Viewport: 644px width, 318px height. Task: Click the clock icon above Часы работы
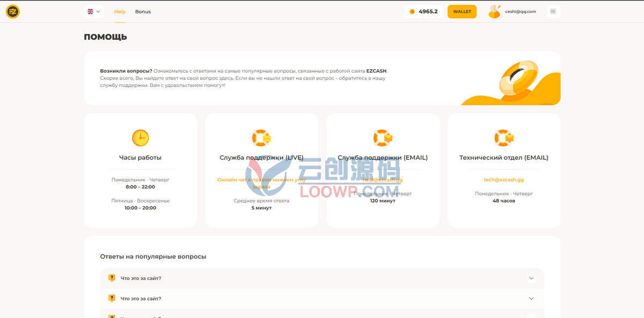pos(141,138)
